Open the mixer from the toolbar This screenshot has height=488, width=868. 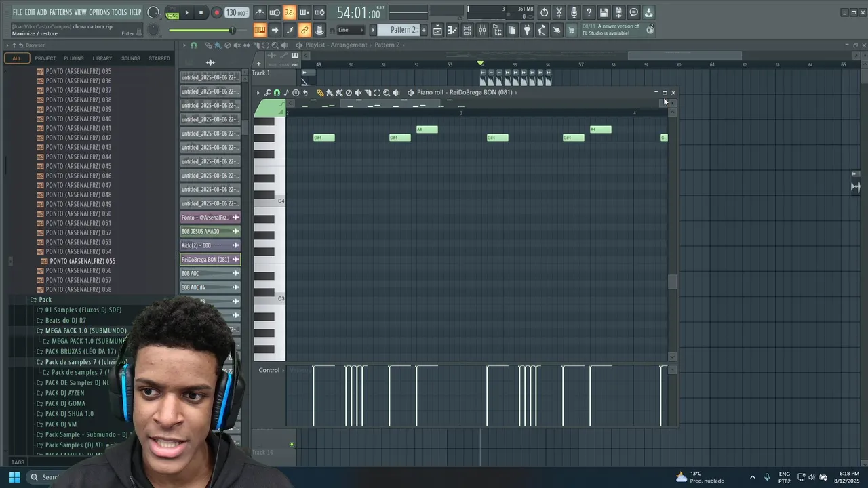[x=482, y=30]
